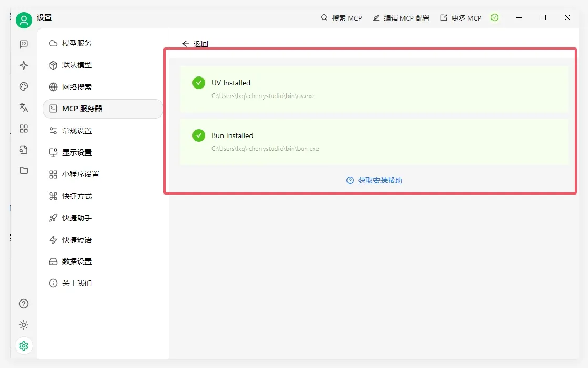Open the agents sparkle icon

coord(24,65)
